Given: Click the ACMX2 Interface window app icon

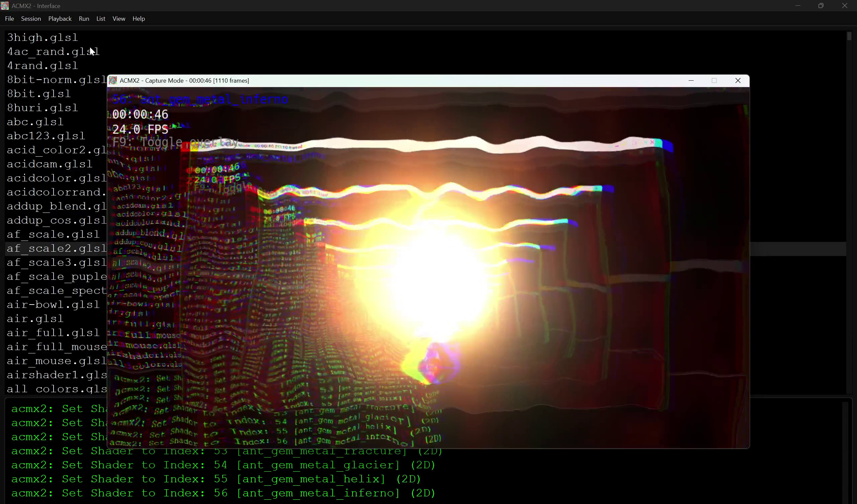Looking at the screenshot, I should click(5, 6).
